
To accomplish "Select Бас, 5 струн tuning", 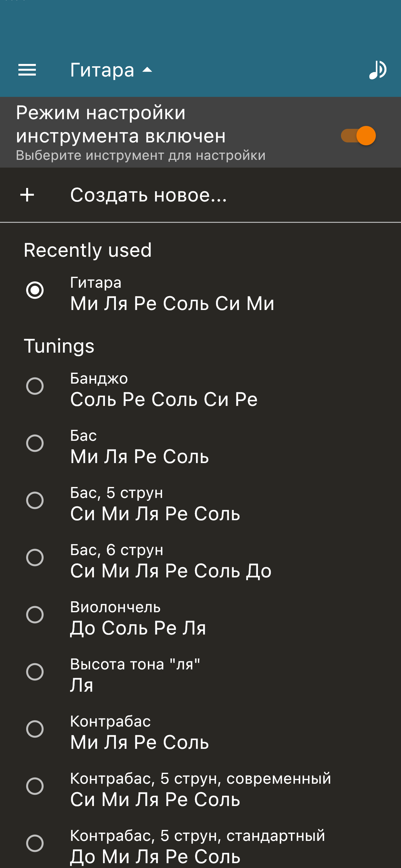I will [35, 501].
